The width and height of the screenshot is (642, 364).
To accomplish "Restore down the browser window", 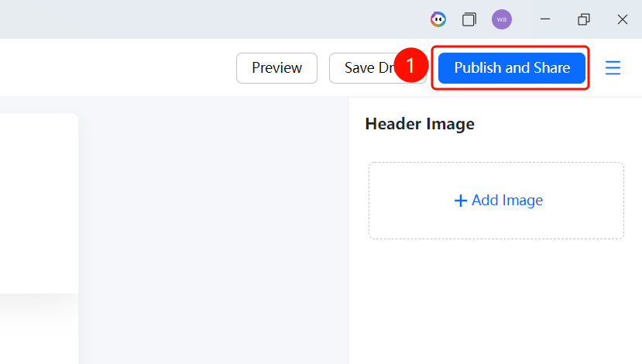I will coord(584,19).
